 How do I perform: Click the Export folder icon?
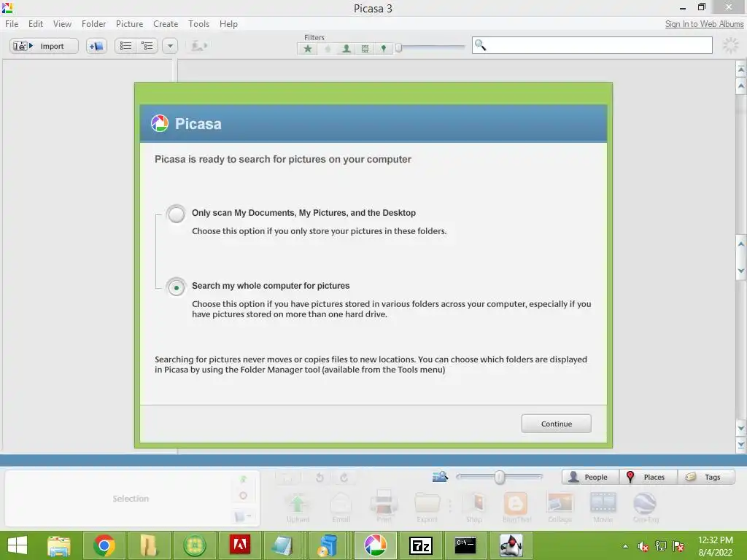(x=427, y=507)
